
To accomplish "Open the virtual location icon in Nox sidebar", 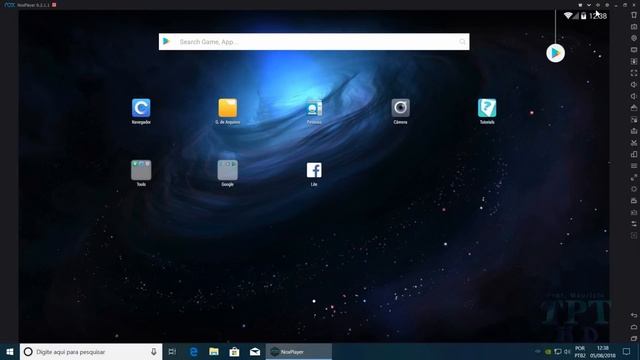I will tap(634, 38).
